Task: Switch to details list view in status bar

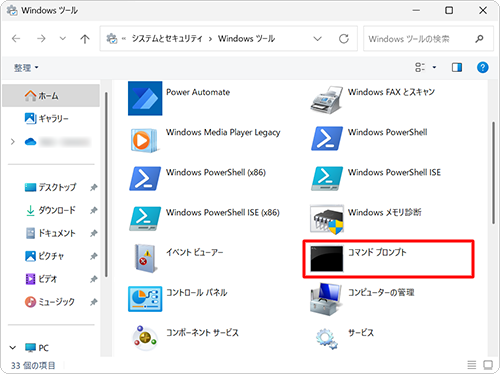Action: 471,365
